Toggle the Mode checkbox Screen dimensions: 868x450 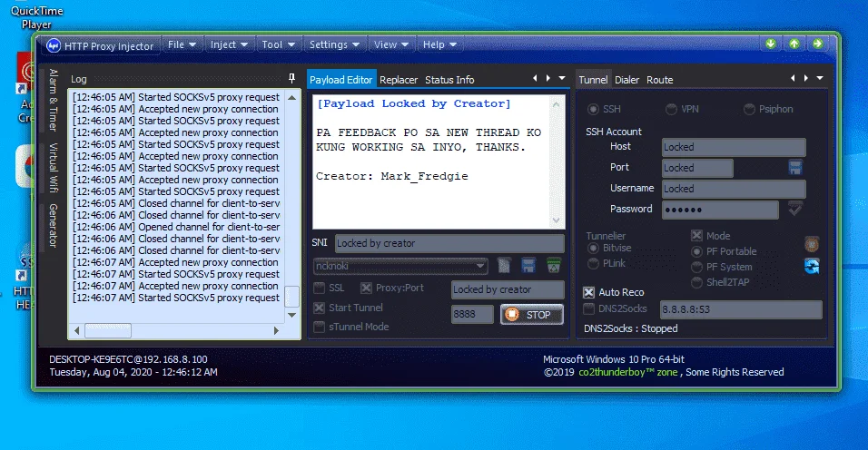[697, 236]
